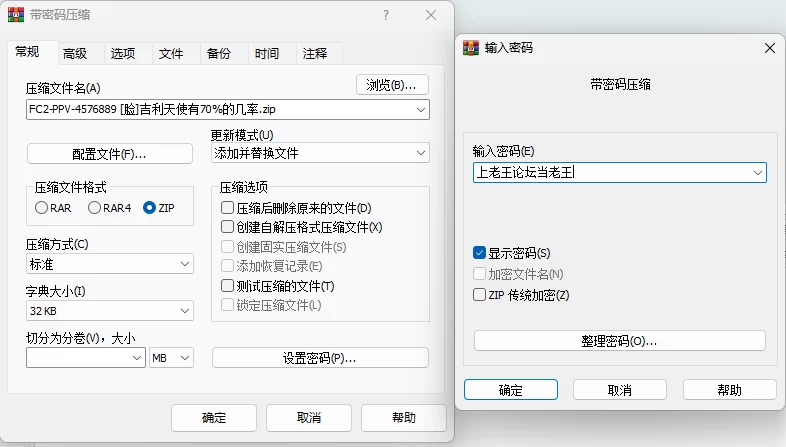The height and width of the screenshot is (447, 786).
Task: Click the 浏览 button
Action: [x=392, y=85]
